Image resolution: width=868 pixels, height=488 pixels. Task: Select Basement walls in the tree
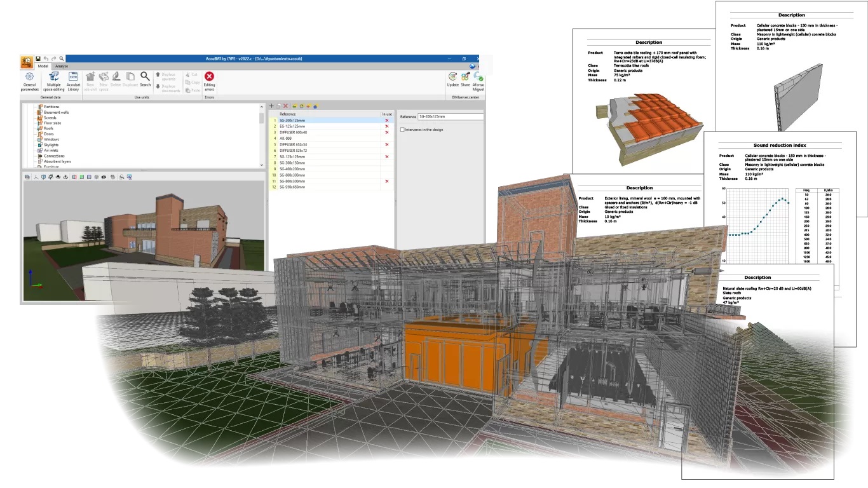point(56,112)
